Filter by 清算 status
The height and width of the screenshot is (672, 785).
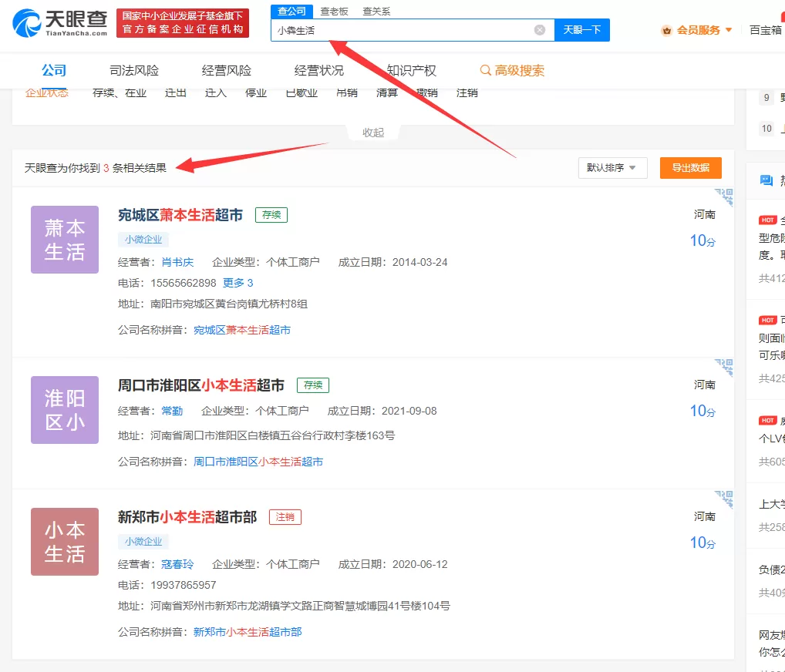pyautogui.click(x=387, y=92)
